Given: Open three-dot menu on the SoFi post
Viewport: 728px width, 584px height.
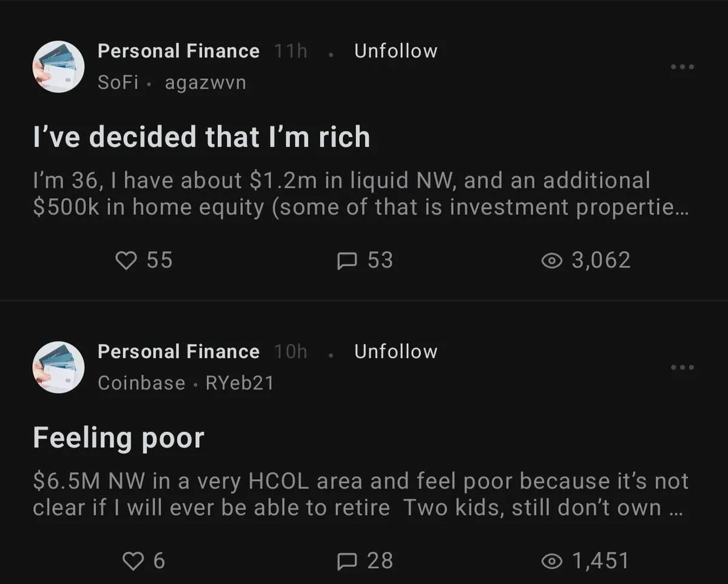Looking at the screenshot, I should click(682, 67).
